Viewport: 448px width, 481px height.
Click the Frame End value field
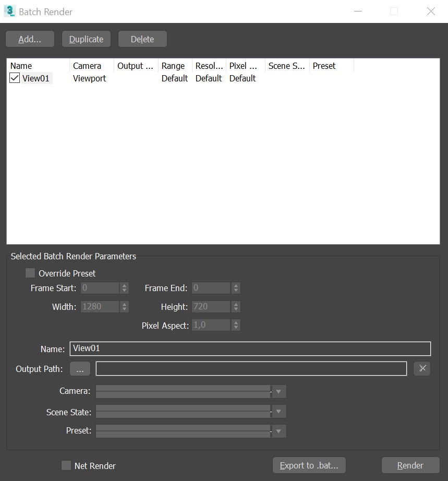(x=211, y=288)
